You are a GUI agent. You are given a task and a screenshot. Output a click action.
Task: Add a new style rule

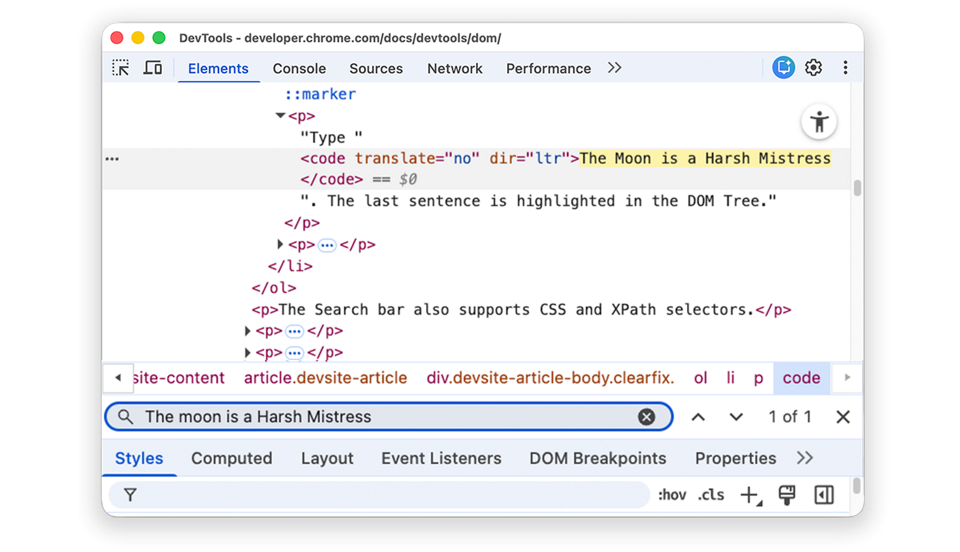748,495
